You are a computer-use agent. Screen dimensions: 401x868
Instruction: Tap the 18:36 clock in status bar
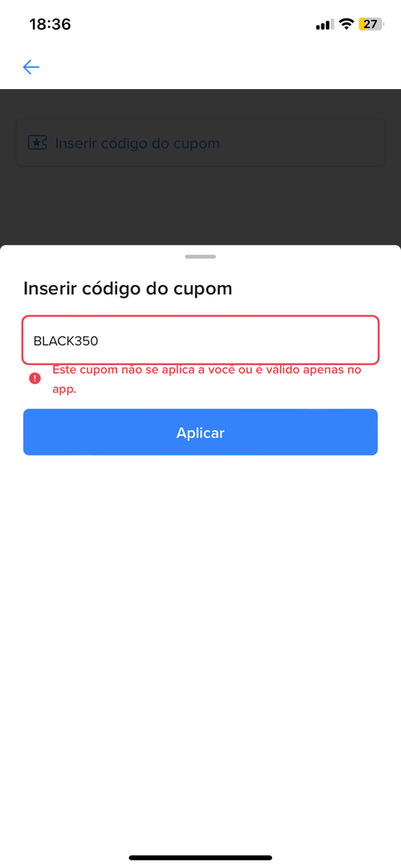tap(50, 24)
